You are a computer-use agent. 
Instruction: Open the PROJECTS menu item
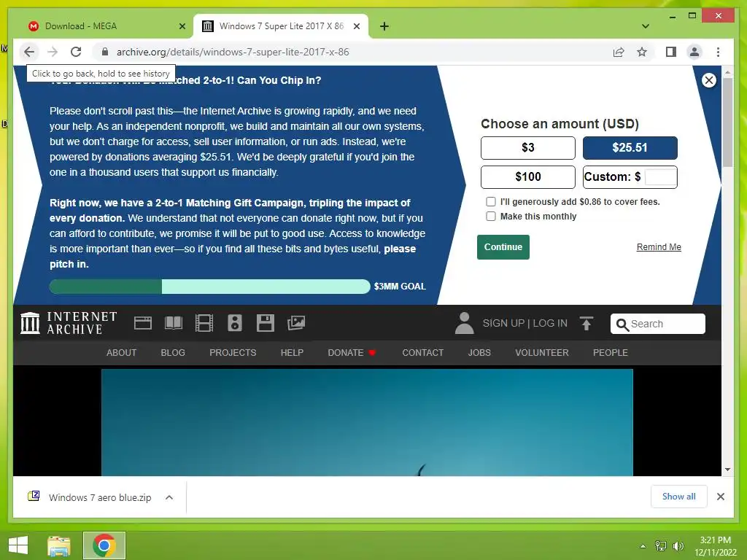point(233,353)
